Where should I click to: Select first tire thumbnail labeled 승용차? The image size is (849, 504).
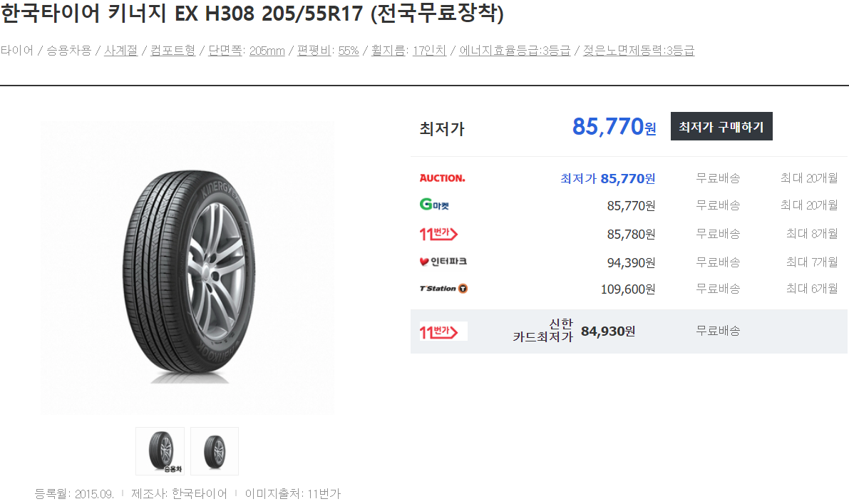(160, 451)
